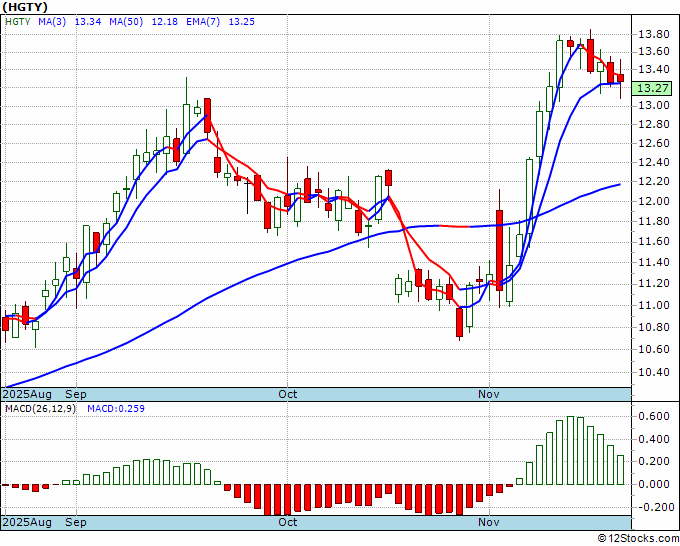Click the MA(50) legend label
680x546 pixels.
tap(126, 22)
